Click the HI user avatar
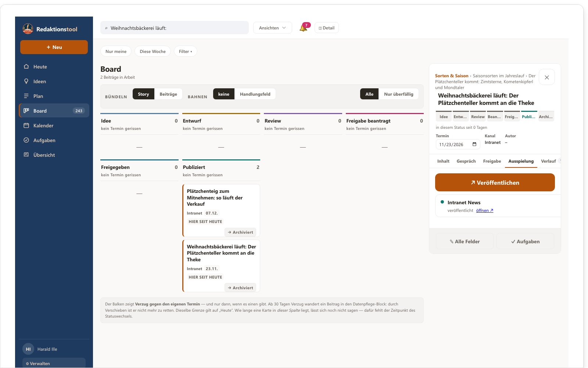588x368 pixels. (x=28, y=349)
